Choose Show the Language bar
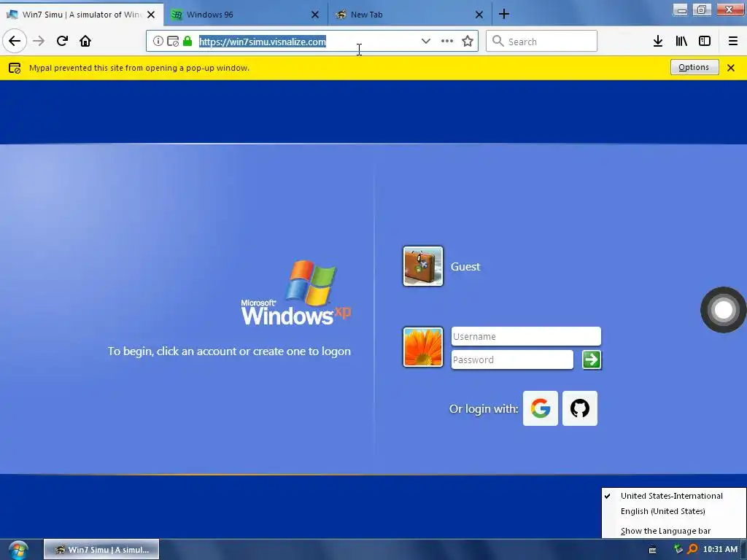Viewport: 747px width, 560px height. coord(673,531)
